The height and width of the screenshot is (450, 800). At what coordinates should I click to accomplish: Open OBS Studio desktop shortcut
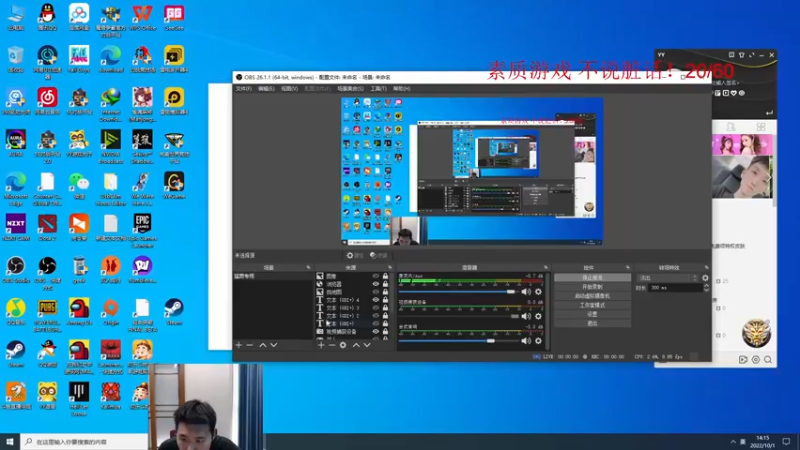click(x=16, y=270)
